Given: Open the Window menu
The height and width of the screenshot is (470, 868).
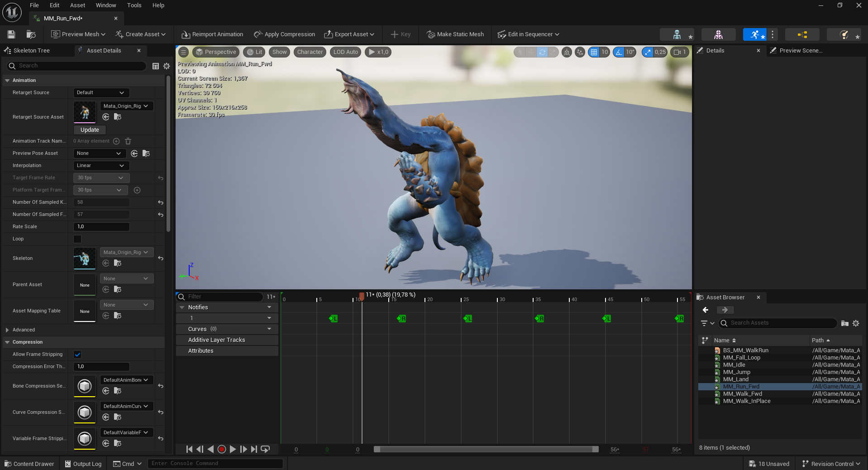Looking at the screenshot, I should 106,5.
